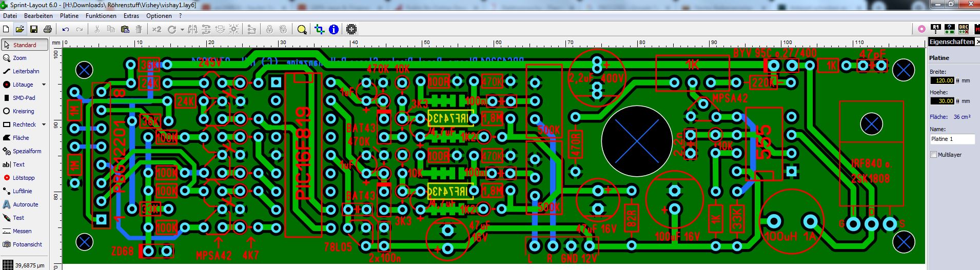Click the yellow magnifier search icon
This screenshot has height=270, width=980.
[x=302, y=29]
